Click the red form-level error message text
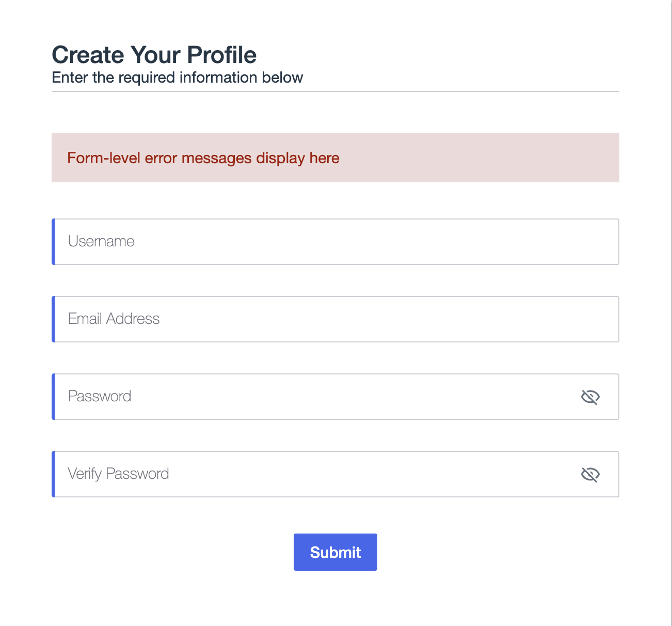 pyautogui.click(x=203, y=158)
